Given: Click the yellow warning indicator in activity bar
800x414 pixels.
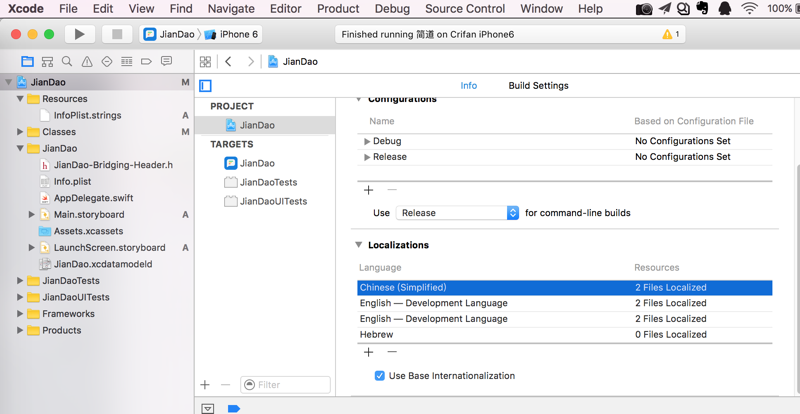Looking at the screenshot, I should click(x=669, y=34).
